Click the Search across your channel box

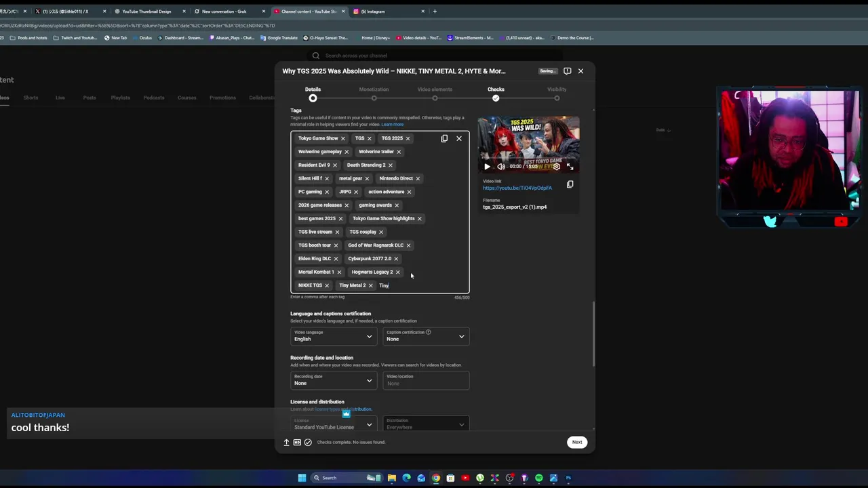click(434, 56)
